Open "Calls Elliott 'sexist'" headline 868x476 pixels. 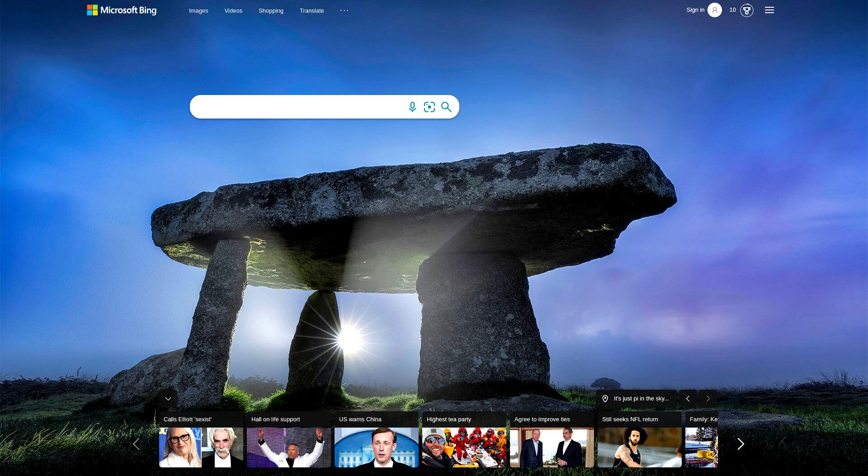(187, 419)
